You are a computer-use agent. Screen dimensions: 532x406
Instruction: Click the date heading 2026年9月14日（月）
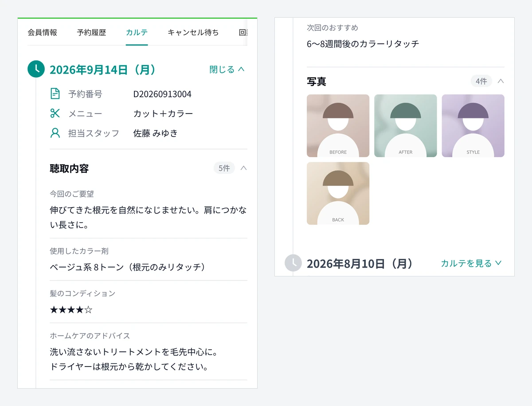[103, 70]
